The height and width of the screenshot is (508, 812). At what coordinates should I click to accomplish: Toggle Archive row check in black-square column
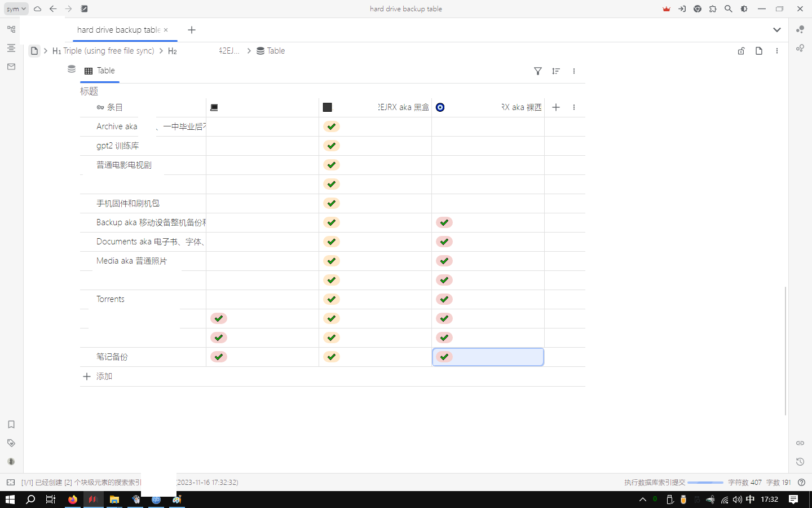tap(332, 126)
